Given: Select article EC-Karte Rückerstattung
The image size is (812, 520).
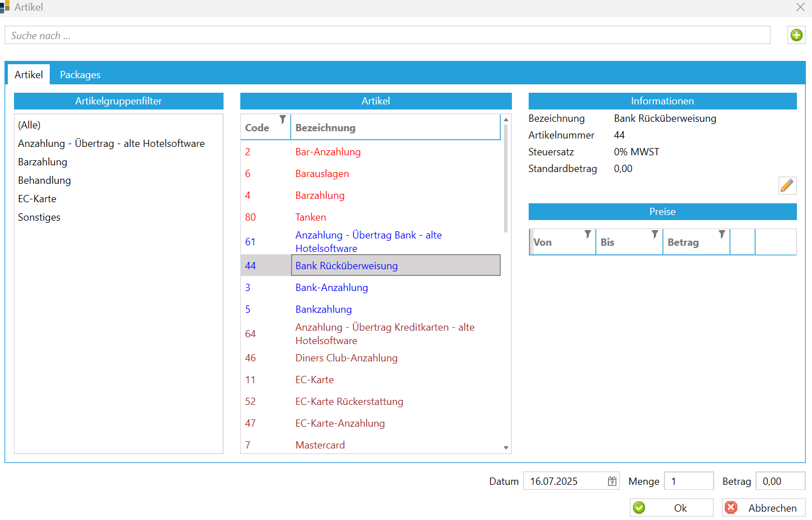Looking at the screenshot, I should click(349, 402).
